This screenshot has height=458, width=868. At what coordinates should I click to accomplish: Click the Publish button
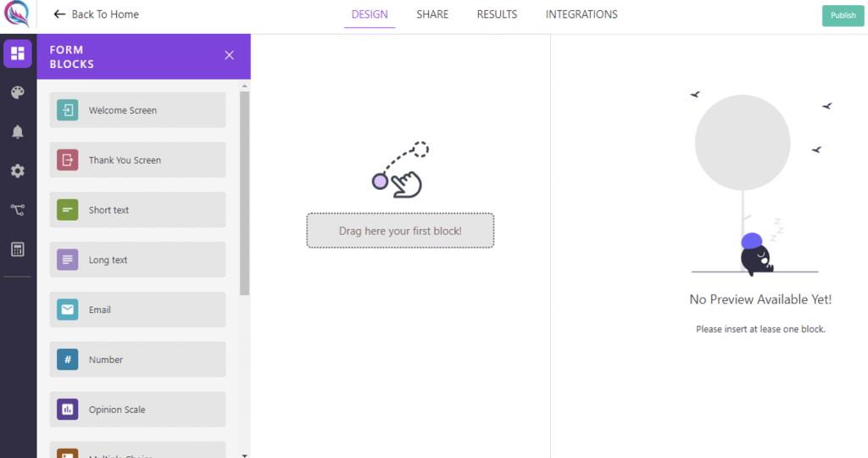(843, 15)
